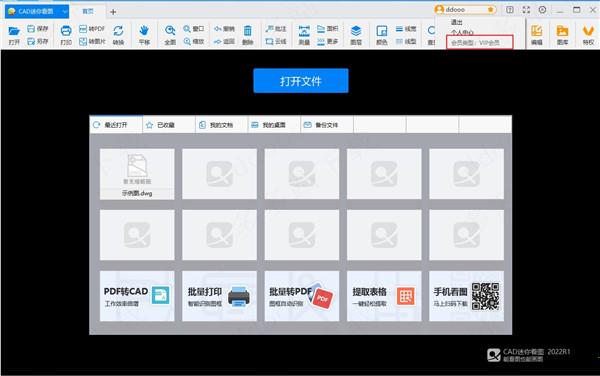Select the 面积 area measurement tool
The image size is (600, 376).
click(x=328, y=29)
